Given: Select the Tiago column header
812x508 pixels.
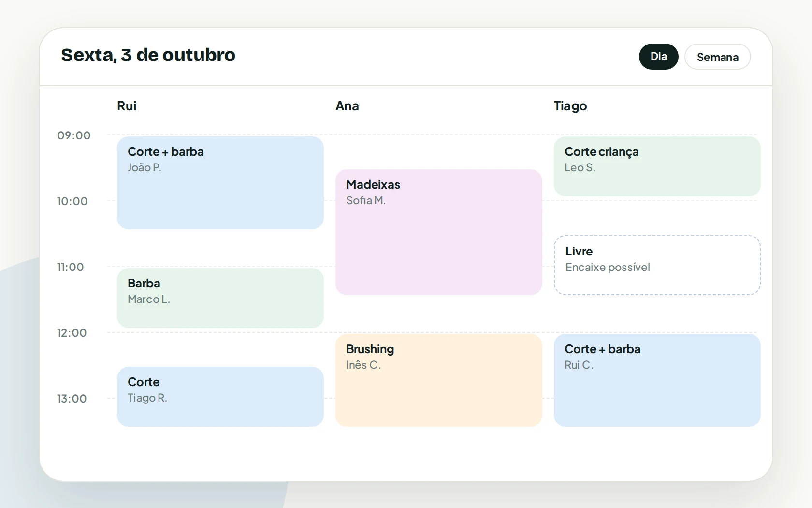Looking at the screenshot, I should tap(570, 106).
